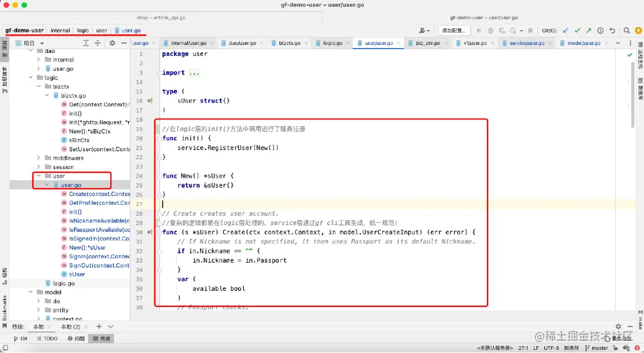Image resolution: width=644 pixels, height=353 pixels.
Task: Click the Stop square icon
Action: pos(531,30)
